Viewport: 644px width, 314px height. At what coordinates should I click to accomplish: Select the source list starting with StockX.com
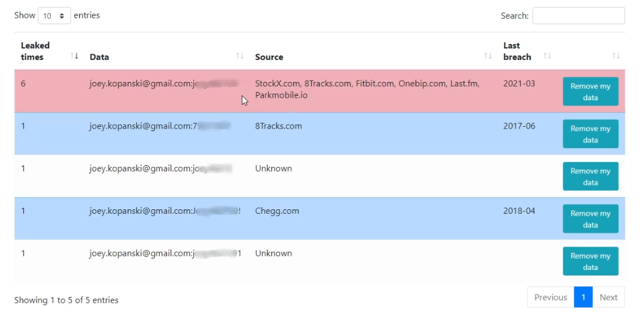(367, 90)
